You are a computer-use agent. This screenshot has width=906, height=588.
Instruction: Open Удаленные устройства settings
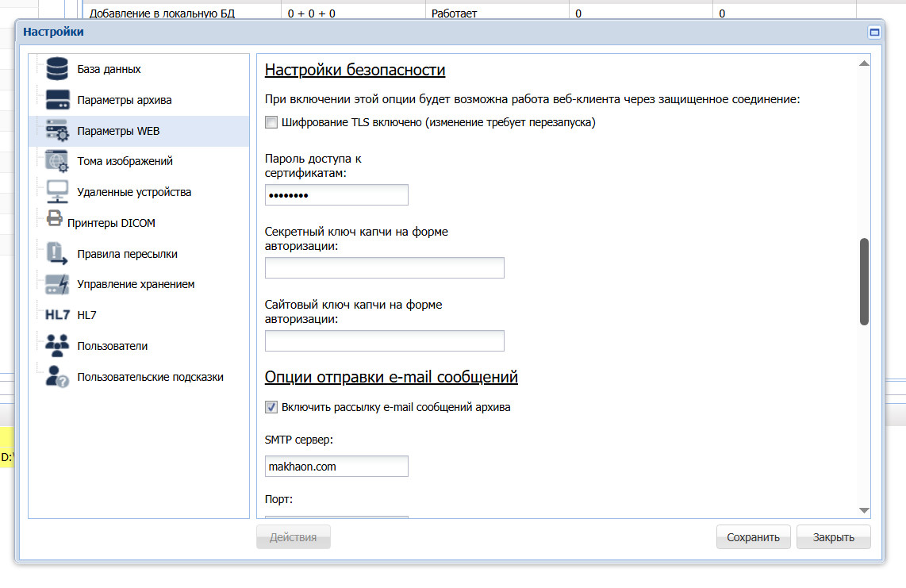pyautogui.click(x=134, y=192)
